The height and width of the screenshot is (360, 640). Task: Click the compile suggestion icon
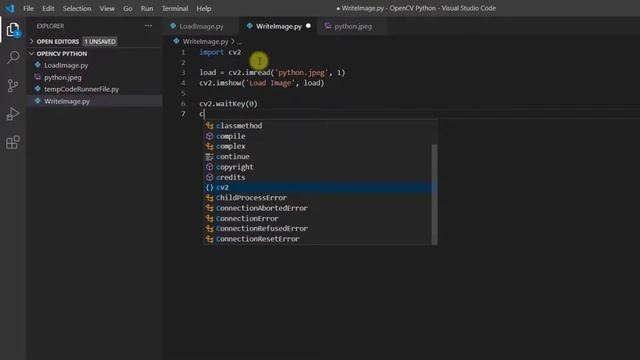(x=209, y=136)
